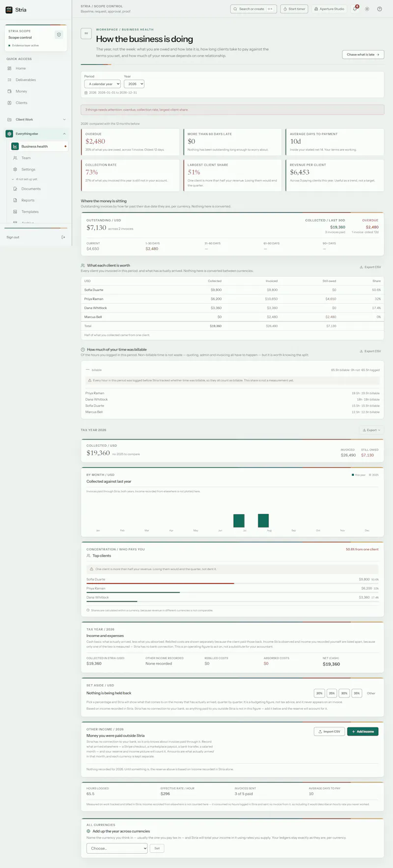Export CSV for What each client is worth

click(x=370, y=267)
